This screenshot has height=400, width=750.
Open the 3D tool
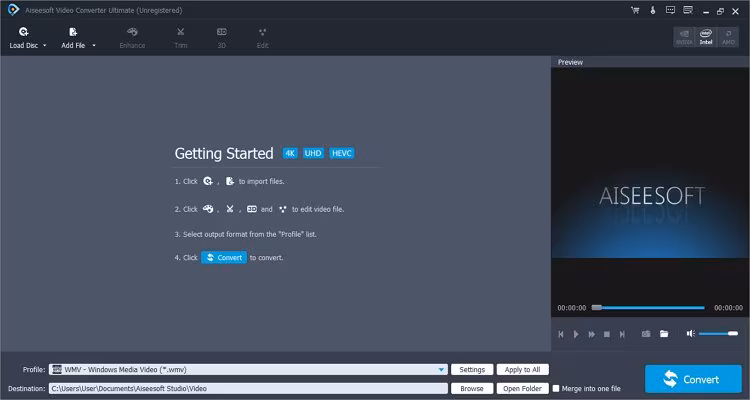coord(221,38)
